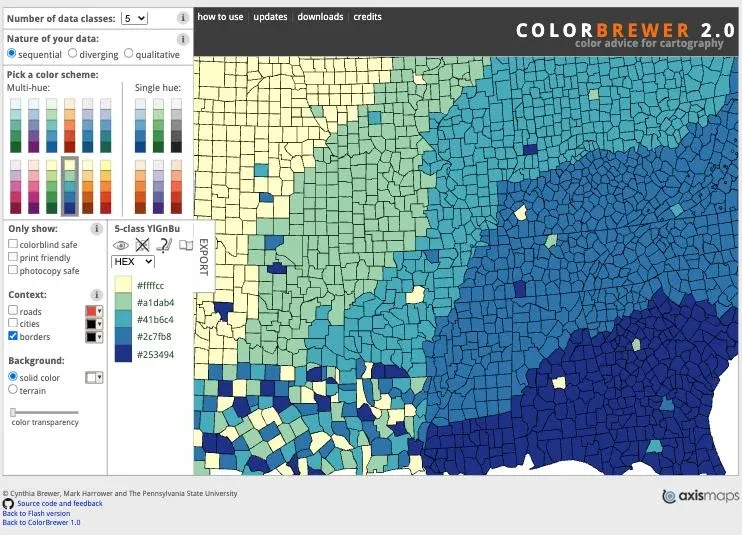Open the info icon next to Context
This screenshot has height=535, width=742.
click(97, 295)
